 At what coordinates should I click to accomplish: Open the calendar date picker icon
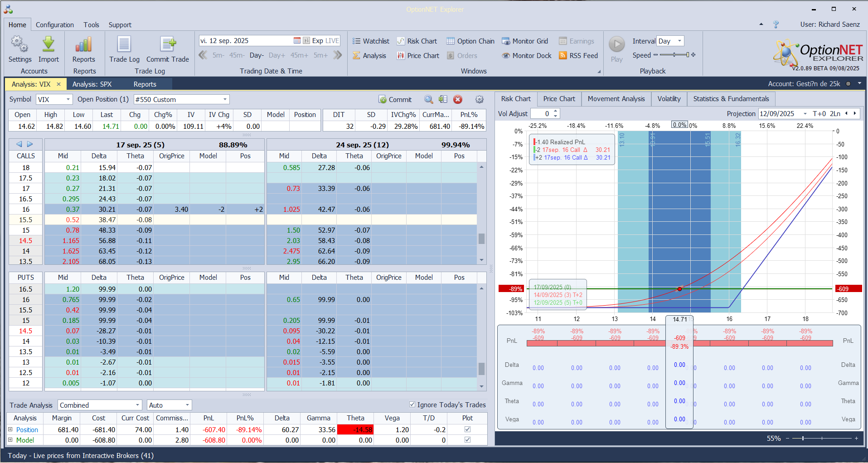[297, 40]
